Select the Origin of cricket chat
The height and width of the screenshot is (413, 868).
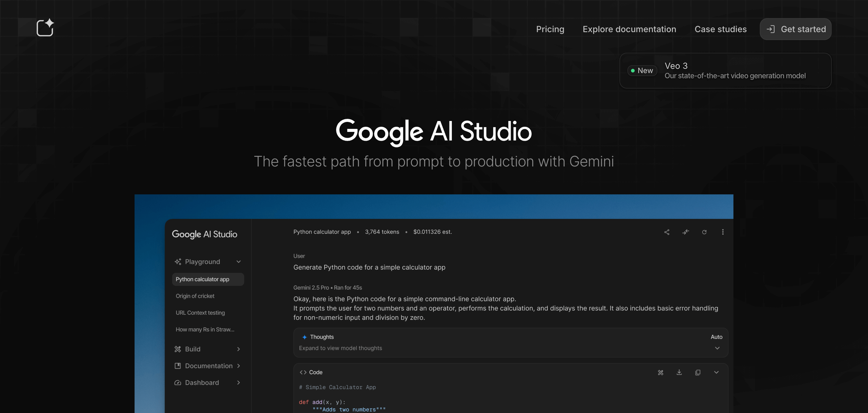[195, 296]
